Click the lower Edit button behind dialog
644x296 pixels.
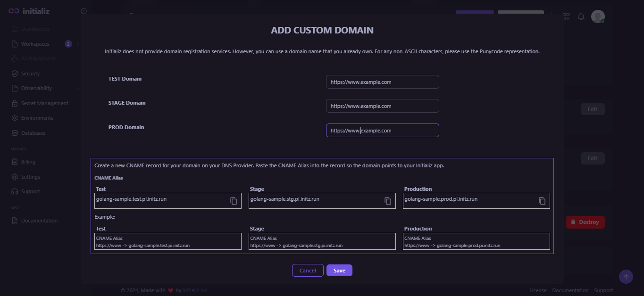(x=593, y=158)
